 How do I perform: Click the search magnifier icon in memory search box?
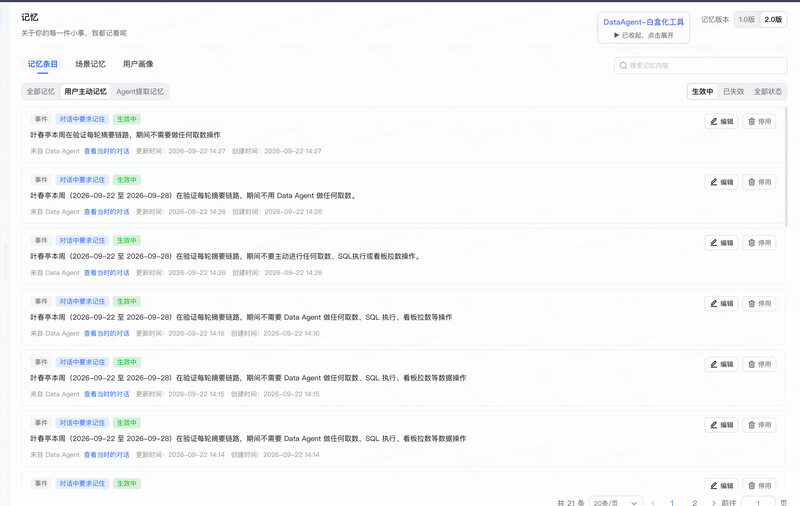pyautogui.click(x=623, y=65)
